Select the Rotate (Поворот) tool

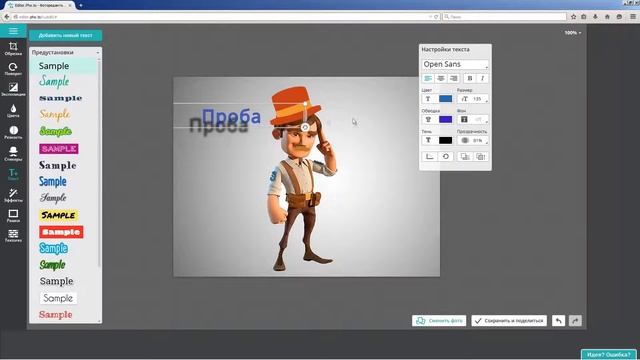click(13, 69)
